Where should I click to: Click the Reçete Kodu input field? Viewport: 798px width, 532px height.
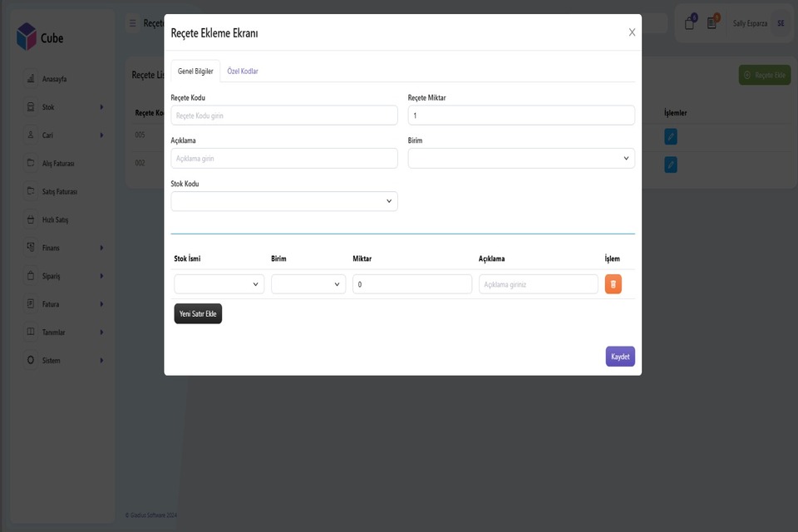(284, 116)
